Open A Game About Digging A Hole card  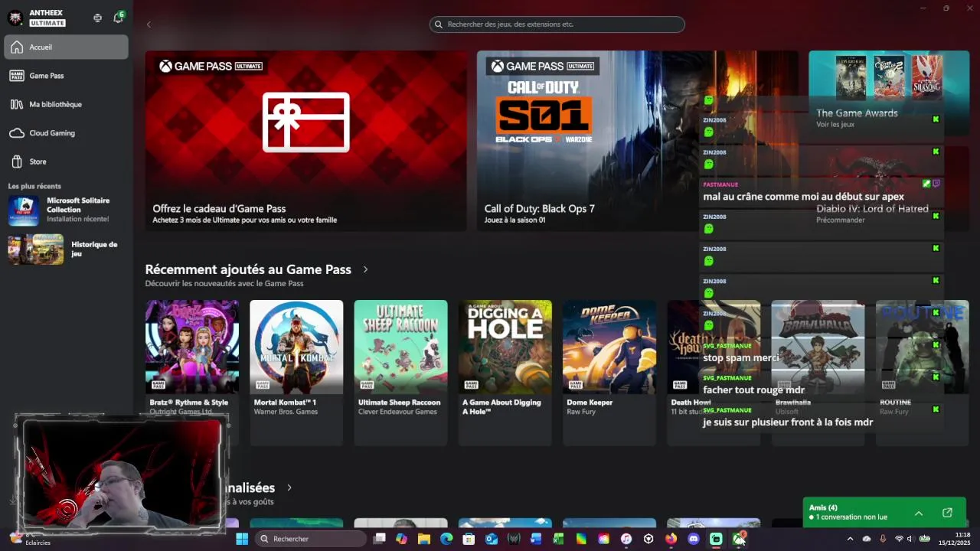coord(505,373)
